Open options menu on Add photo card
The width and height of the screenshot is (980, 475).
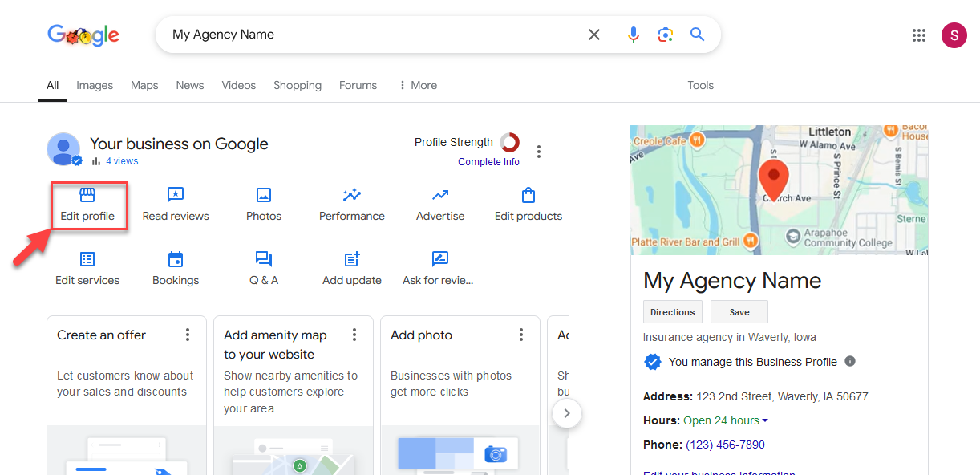[x=521, y=335]
